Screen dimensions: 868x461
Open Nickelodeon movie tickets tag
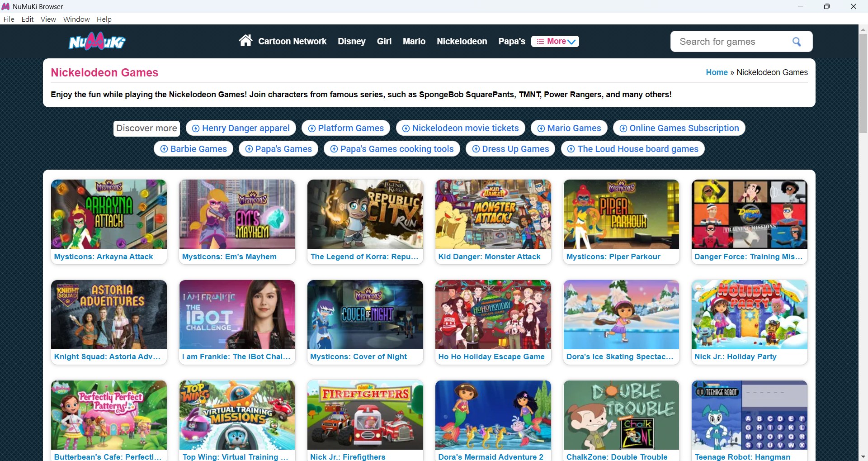(461, 128)
